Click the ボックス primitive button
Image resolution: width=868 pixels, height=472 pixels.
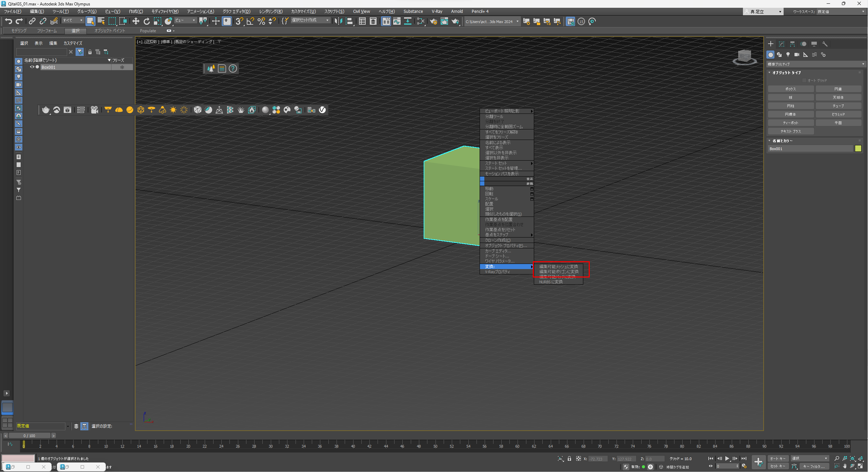790,89
